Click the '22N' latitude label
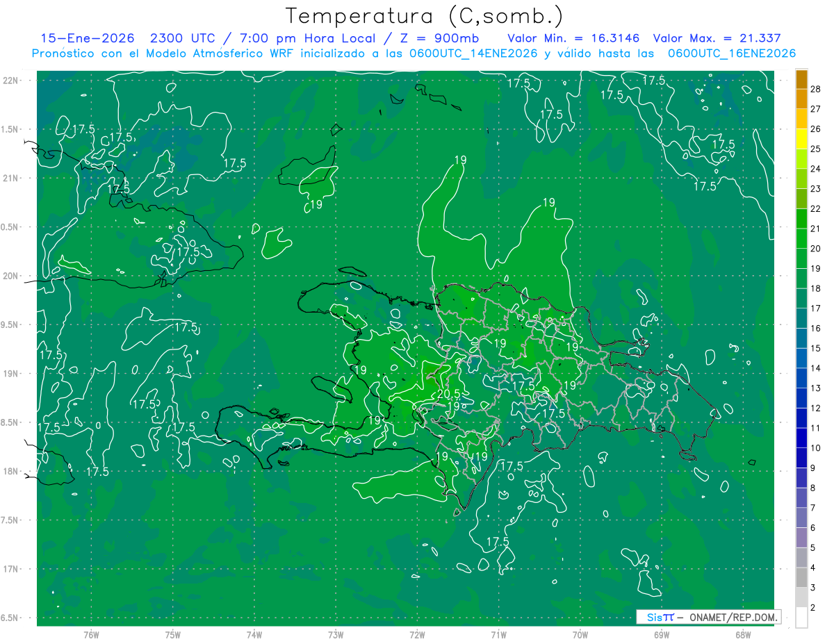Image resolution: width=834 pixels, height=644 pixels. pos(10,81)
